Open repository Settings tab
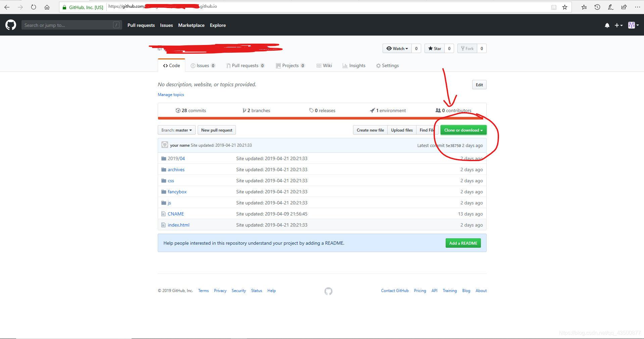This screenshot has width=644, height=339. pos(388,65)
